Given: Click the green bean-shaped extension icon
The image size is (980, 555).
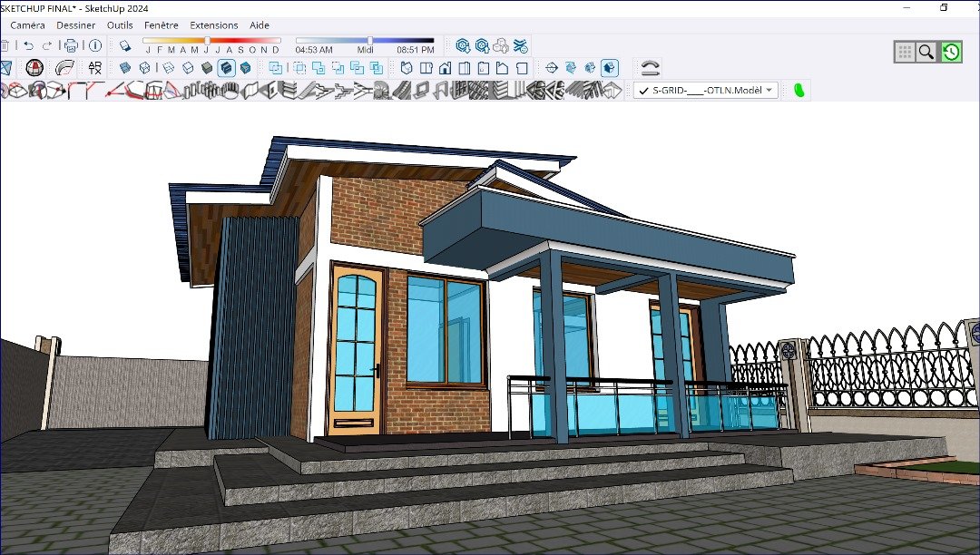Looking at the screenshot, I should (799, 90).
